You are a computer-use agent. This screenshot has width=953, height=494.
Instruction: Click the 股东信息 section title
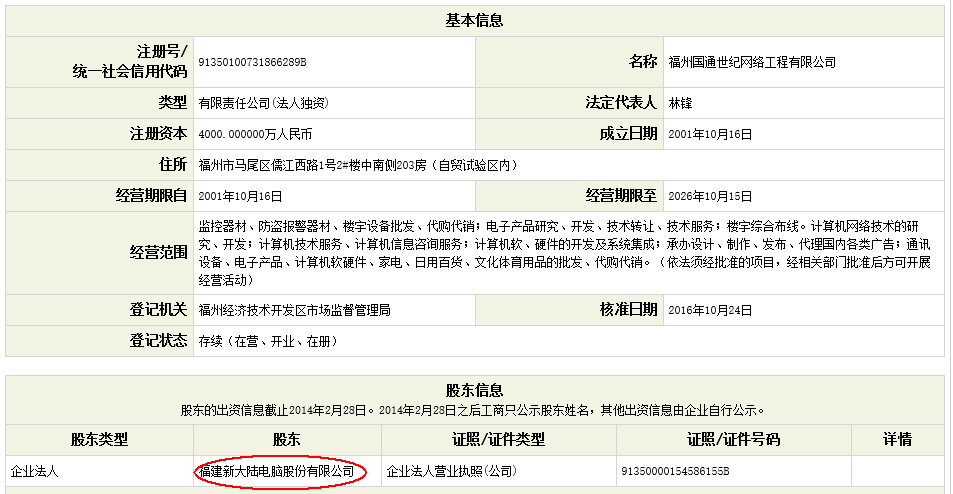[x=474, y=390]
